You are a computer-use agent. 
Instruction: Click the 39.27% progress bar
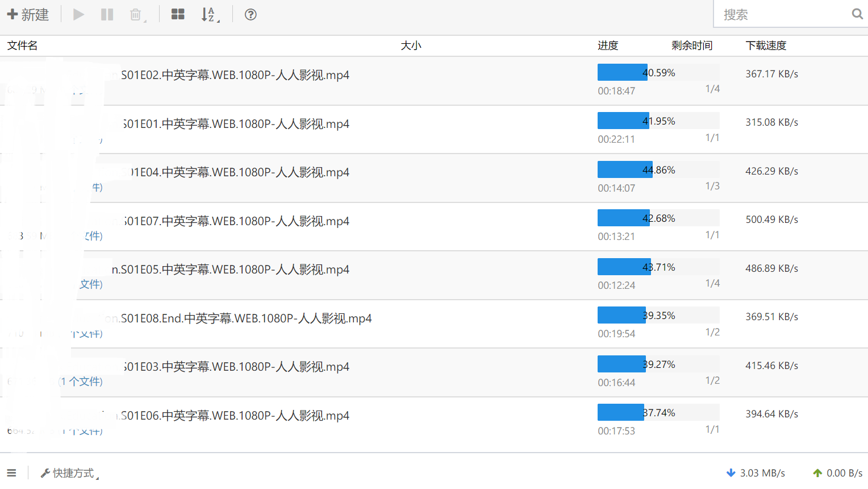pyautogui.click(x=658, y=364)
